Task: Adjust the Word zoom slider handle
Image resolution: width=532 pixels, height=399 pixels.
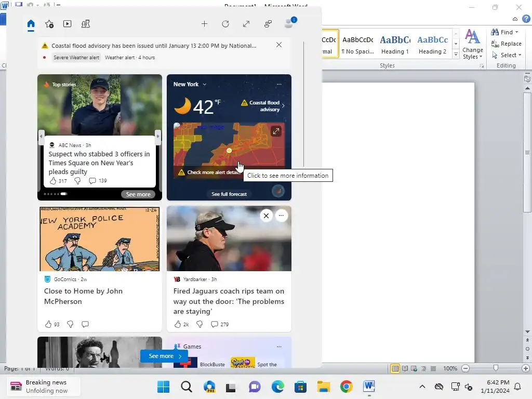Action: tap(496, 368)
